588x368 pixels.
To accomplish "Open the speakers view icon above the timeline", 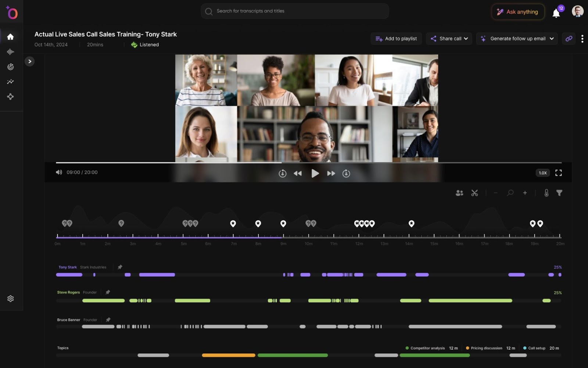I will coord(459,192).
